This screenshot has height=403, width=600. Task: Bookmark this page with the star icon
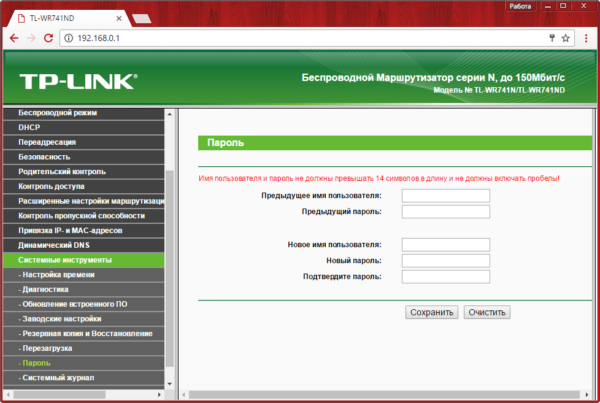click(566, 38)
